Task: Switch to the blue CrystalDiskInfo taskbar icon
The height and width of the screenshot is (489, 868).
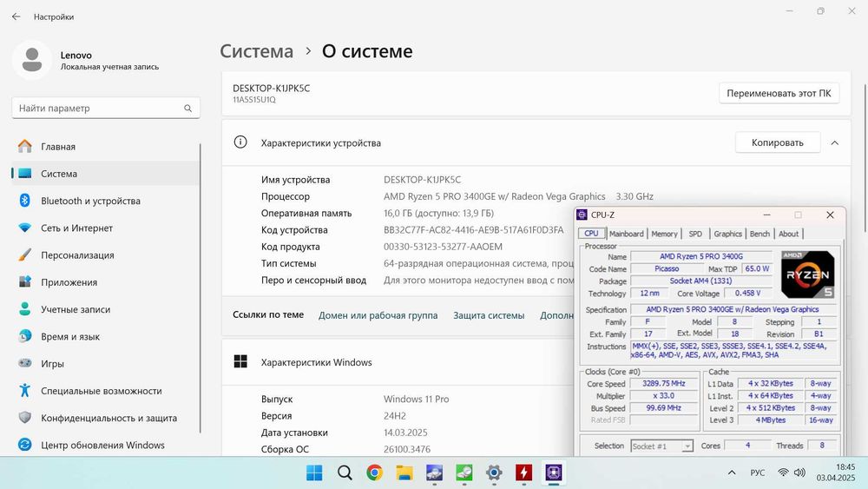Action: (434, 473)
